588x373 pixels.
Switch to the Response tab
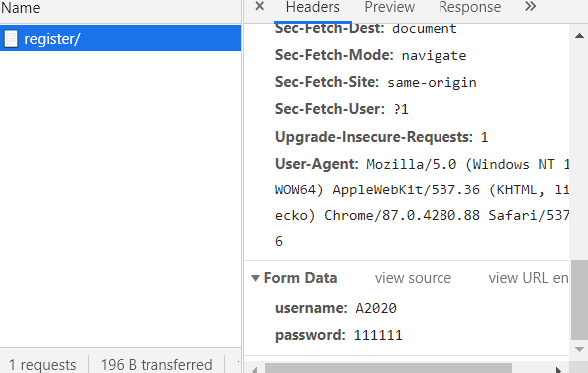coord(469,7)
